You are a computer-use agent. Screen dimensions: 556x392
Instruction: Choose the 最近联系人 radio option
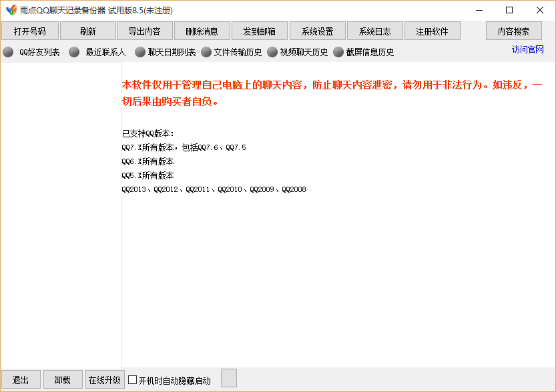[74, 52]
